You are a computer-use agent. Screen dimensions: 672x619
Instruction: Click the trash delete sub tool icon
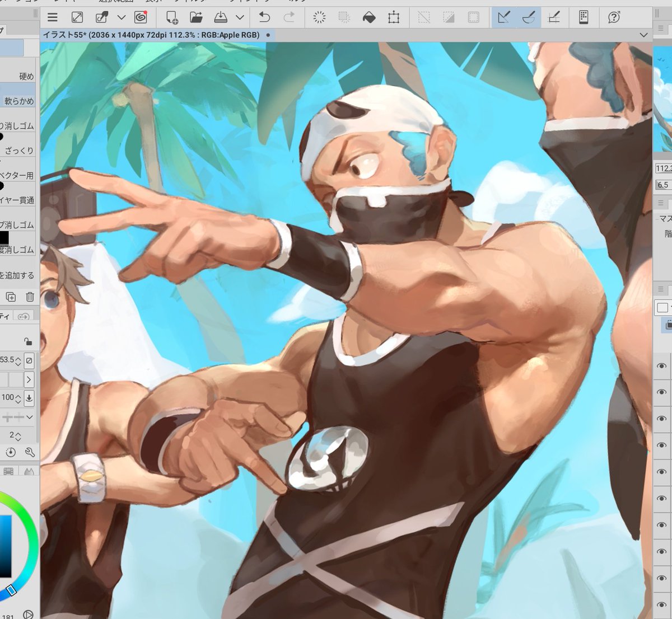coord(30,297)
